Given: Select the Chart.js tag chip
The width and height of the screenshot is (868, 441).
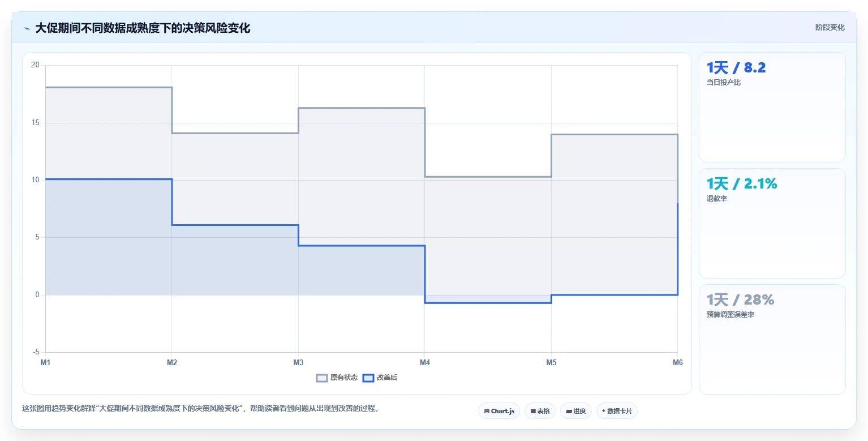Looking at the screenshot, I should point(499,411).
